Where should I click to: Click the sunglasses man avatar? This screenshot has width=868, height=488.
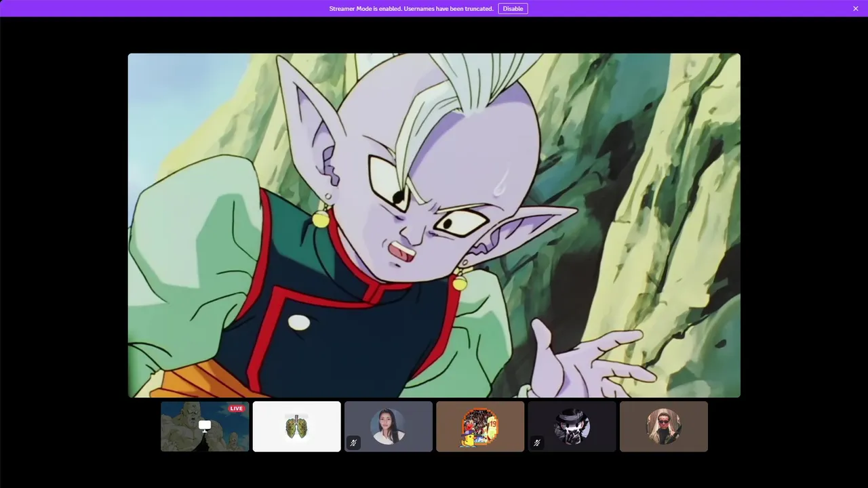point(664,426)
